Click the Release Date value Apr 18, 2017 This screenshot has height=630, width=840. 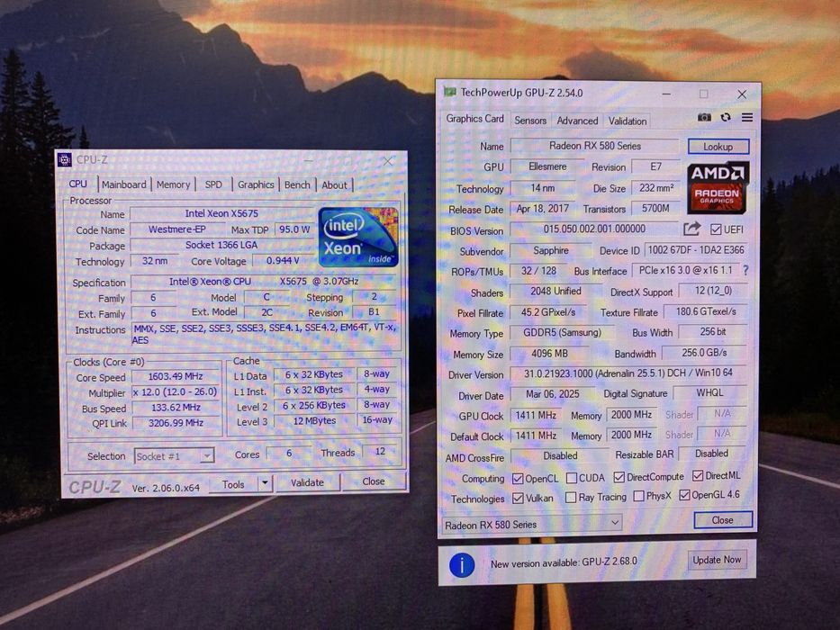(x=543, y=209)
